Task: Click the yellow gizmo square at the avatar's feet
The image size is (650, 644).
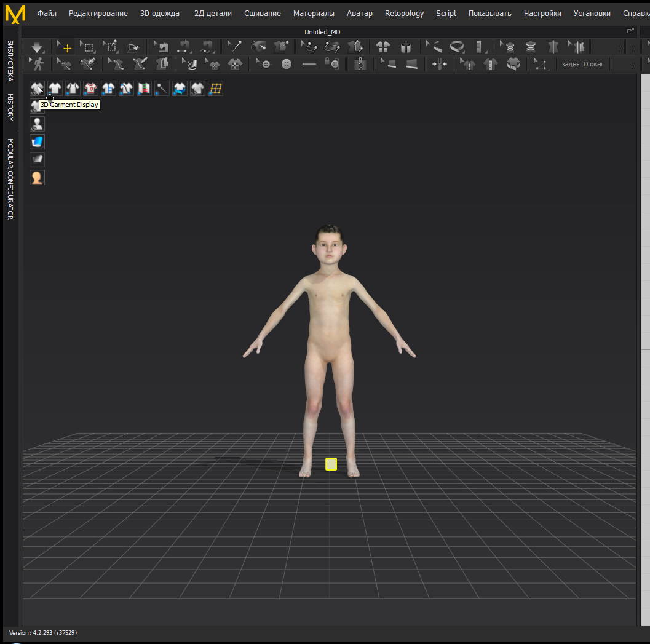Action: [x=331, y=464]
